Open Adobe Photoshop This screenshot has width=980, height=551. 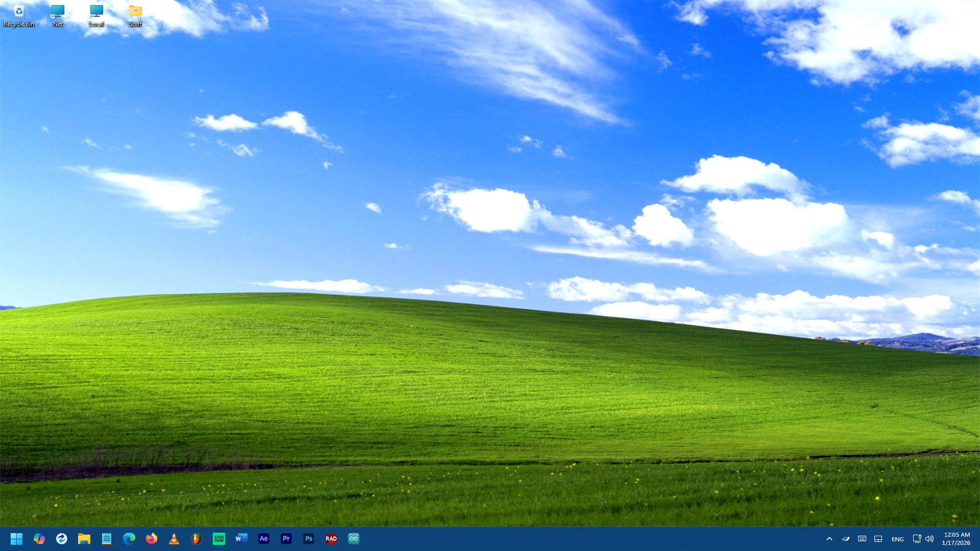coord(309,539)
